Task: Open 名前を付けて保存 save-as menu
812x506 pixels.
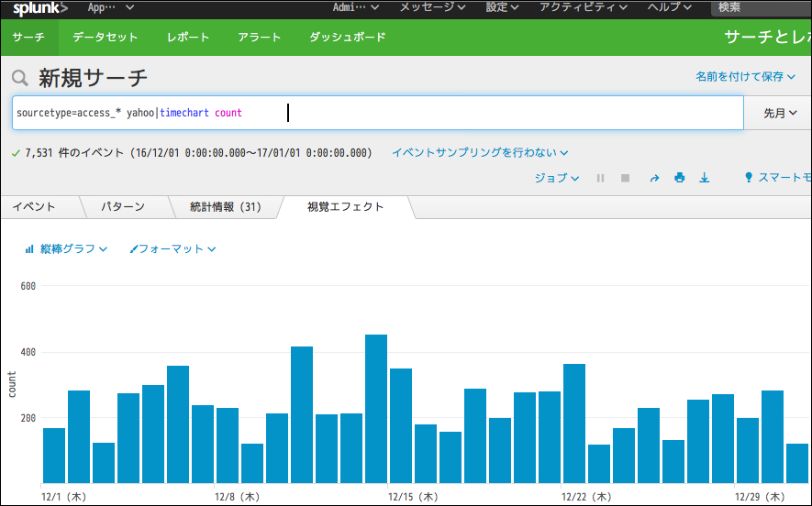Action: click(745, 77)
